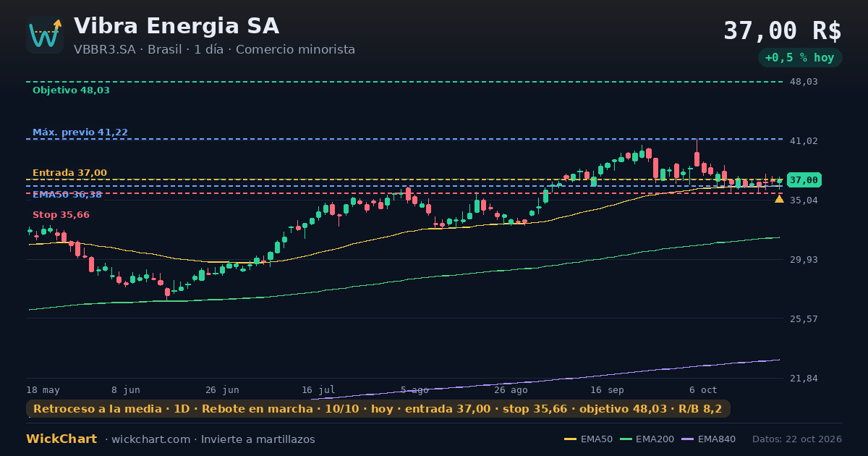Click the EMA50 36,38 label
The height and width of the screenshot is (456, 868).
coord(67,195)
